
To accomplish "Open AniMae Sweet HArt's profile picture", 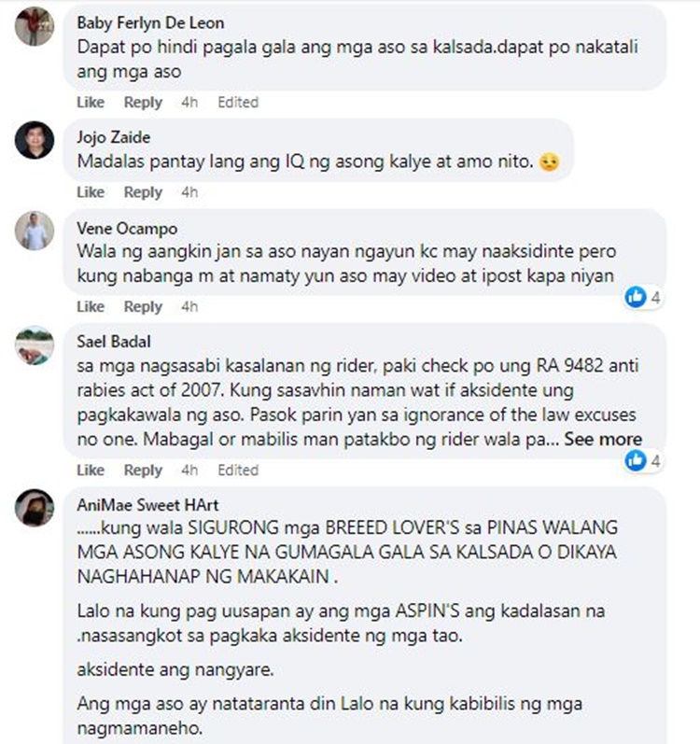I will pos(35,508).
